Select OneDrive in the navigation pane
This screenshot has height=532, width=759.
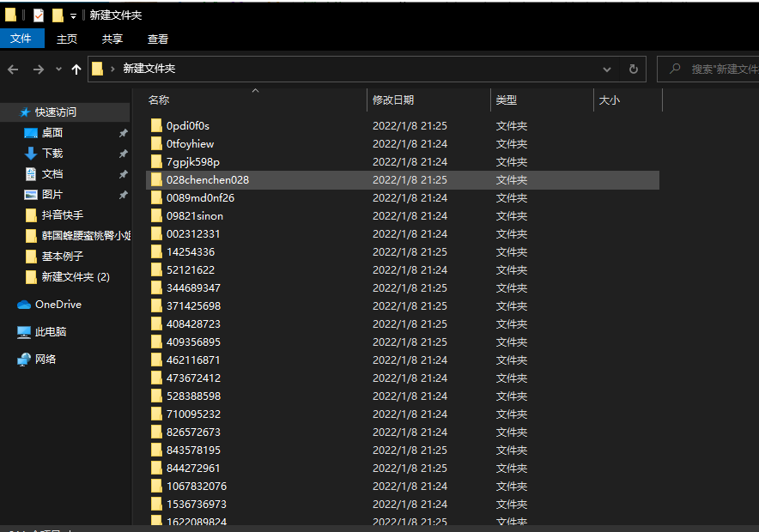58,305
